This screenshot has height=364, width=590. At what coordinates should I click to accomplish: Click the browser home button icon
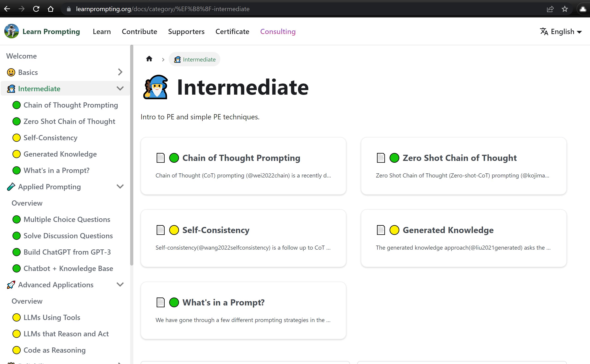click(51, 9)
